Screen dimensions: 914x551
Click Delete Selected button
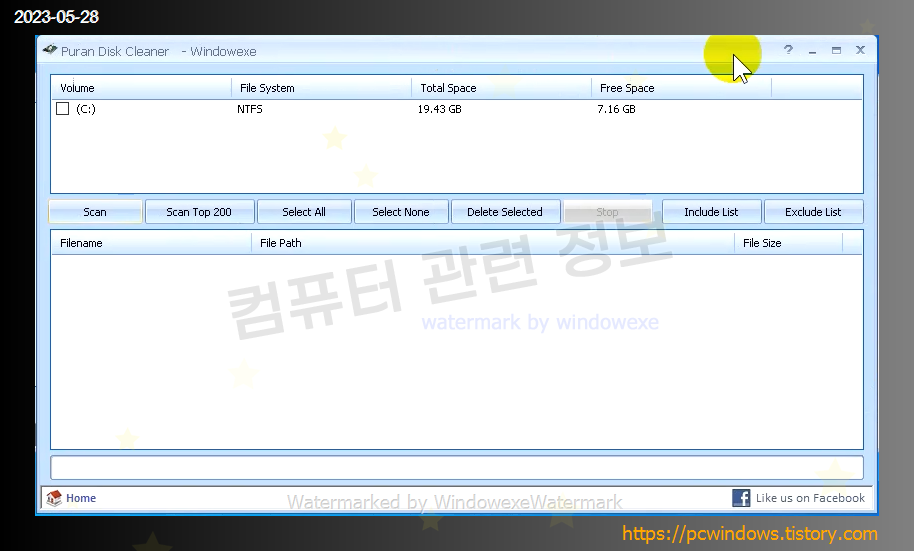tap(505, 212)
